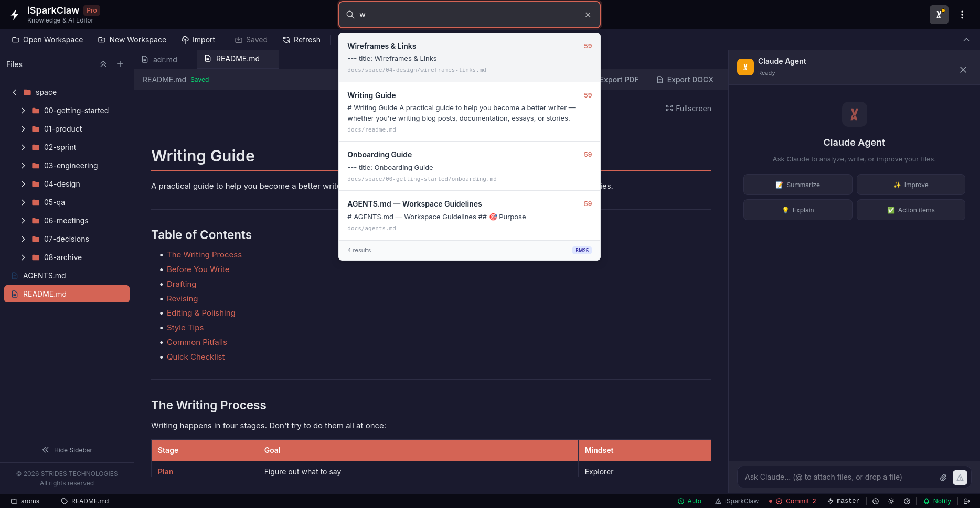The image size is (980, 508).
Task: Open Workspace from the toolbar
Action: click(47, 40)
